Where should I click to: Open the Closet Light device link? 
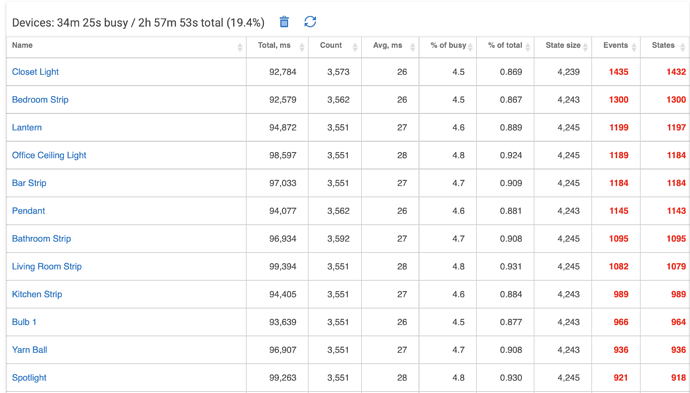(35, 72)
